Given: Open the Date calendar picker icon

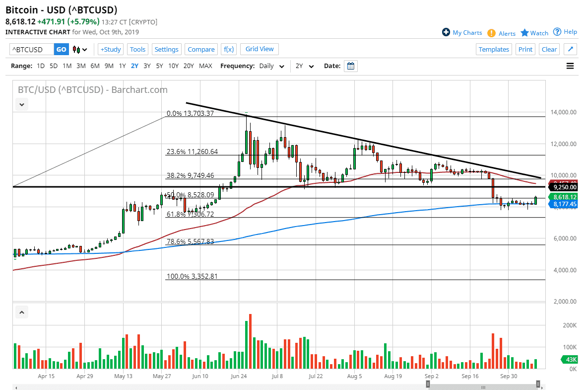Looking at the screenshot, I should point(351,66).
